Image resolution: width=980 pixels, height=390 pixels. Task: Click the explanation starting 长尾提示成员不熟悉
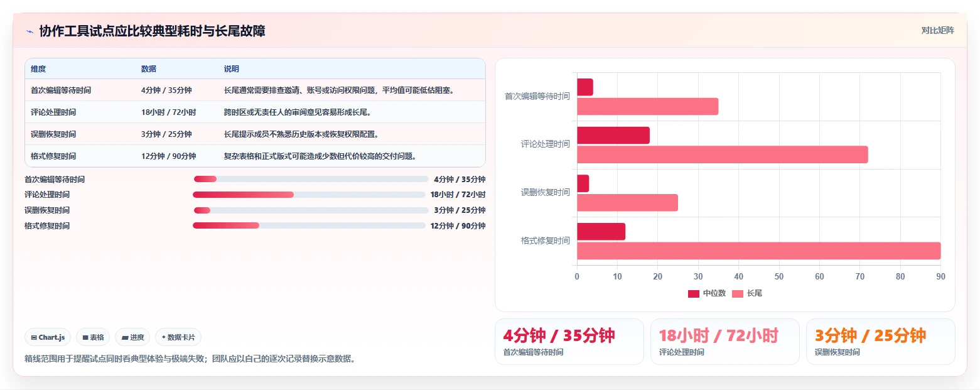[301, 134]
